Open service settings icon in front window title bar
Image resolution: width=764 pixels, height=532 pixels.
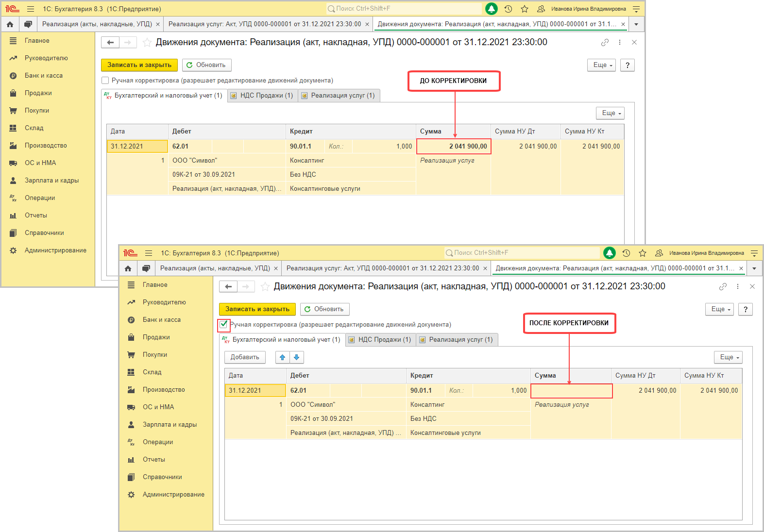point(754,253)
